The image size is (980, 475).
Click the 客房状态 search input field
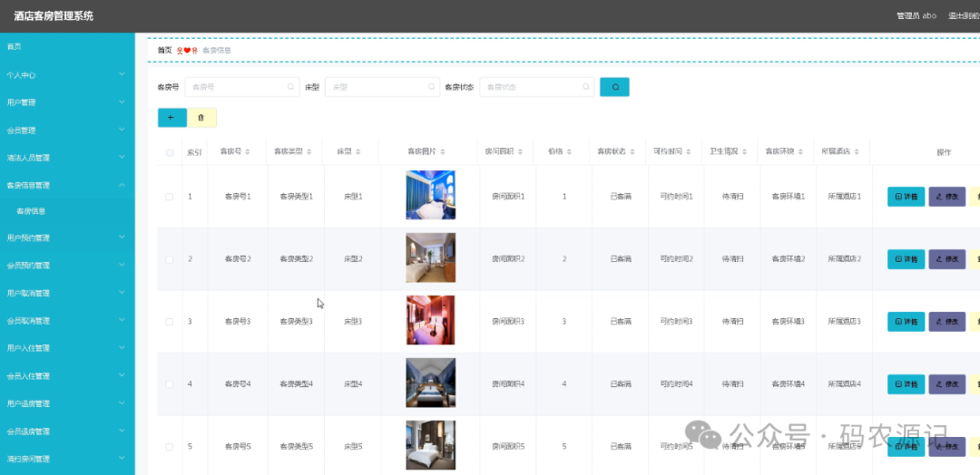pyautogui.click(x=537, y=87)
